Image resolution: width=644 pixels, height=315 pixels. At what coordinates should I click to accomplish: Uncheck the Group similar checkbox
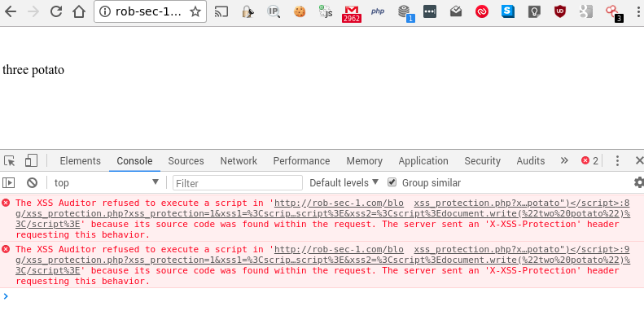point(392,182)
